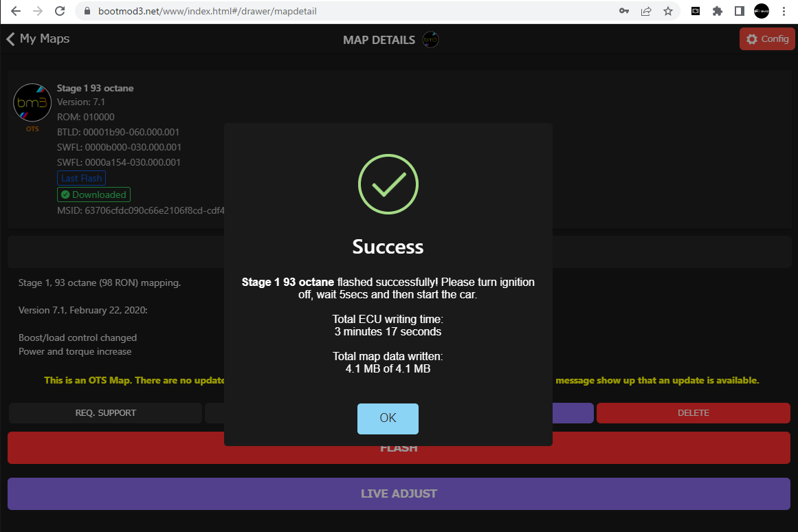Click the orange OTS label under avatar
This screenshot has width=798, height=532.
point(32,129)
